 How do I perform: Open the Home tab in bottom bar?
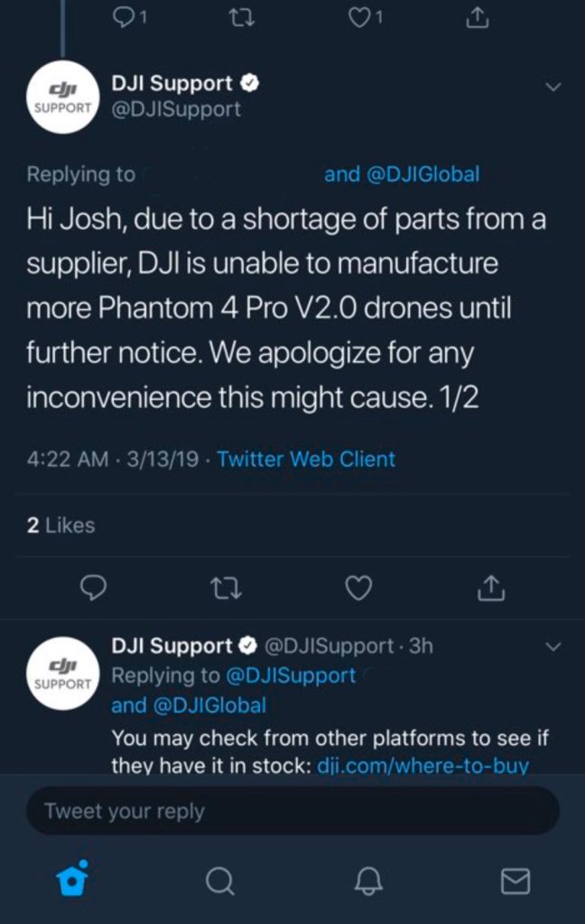73,879
